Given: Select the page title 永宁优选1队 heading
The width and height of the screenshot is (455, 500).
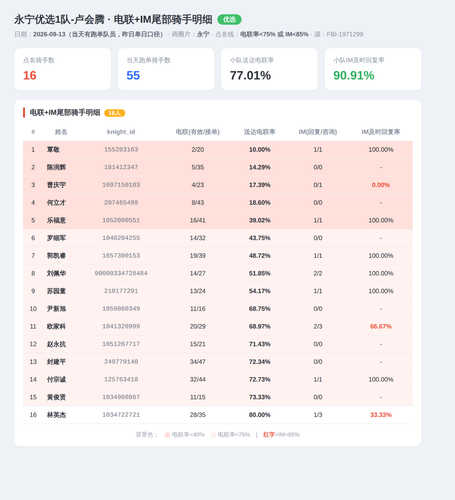Looking at the screenshot, I should [113, 20].
